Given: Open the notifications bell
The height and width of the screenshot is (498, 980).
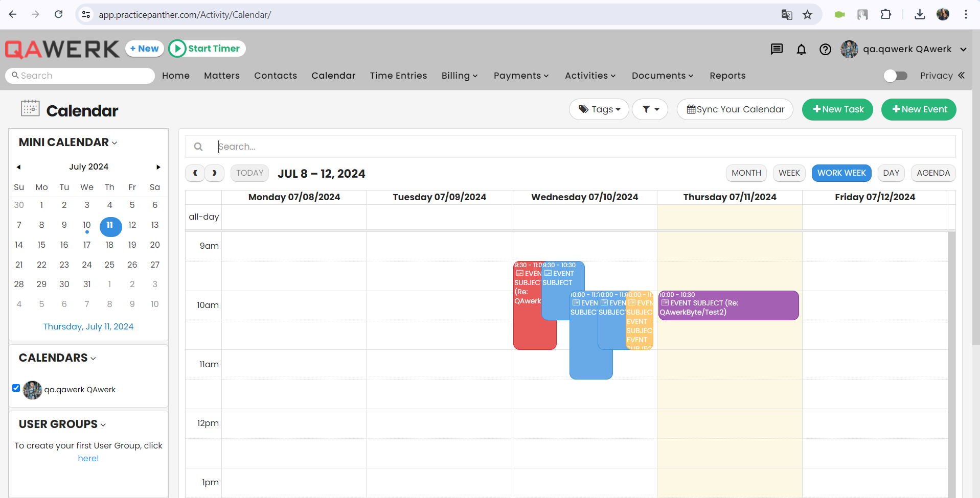Looking at the screenshot, I should point(801,49).
